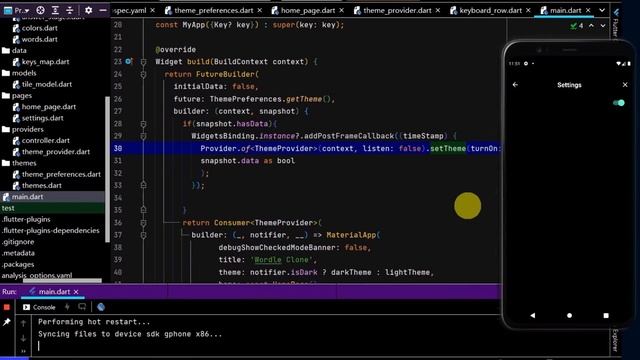Collapse the callback fold at line 29
The image size is (640, 360).
143,136
